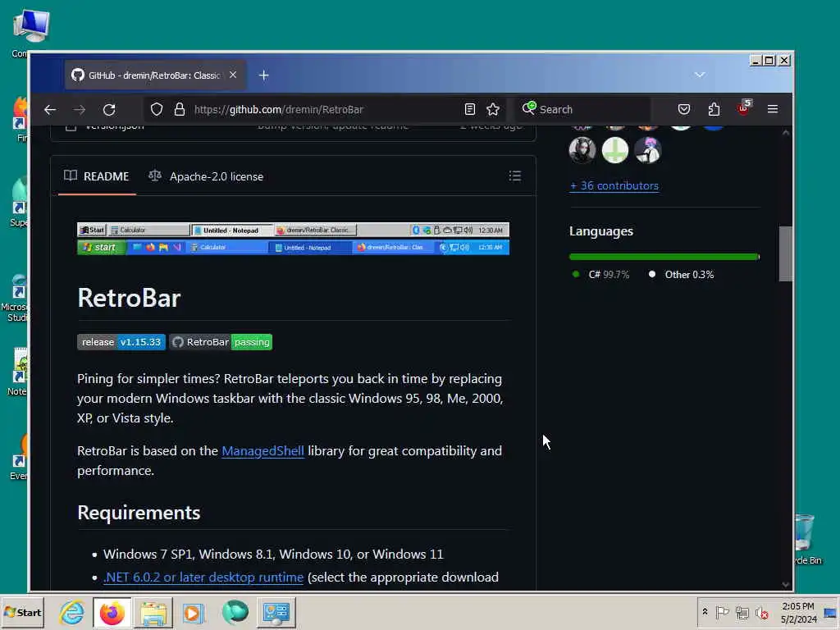Viewport: 840px width, 630px height.
Task: Open File Explorer from the taskbar
Action: tap(153, 613)
